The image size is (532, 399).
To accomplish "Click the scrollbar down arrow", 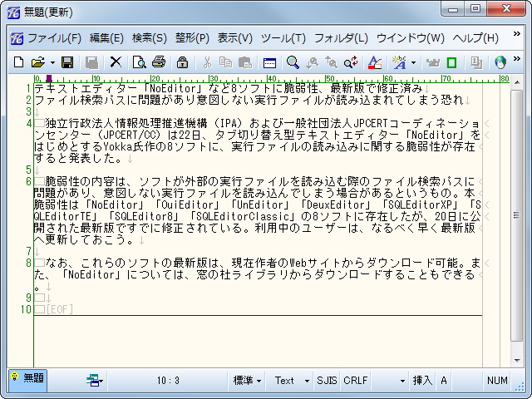I will click(x=516, y=360).
